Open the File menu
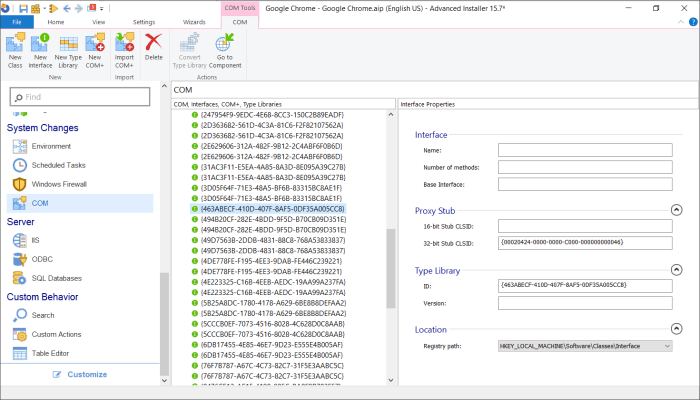The width and height of the screenshot is (700, 400). pos(17,22)
